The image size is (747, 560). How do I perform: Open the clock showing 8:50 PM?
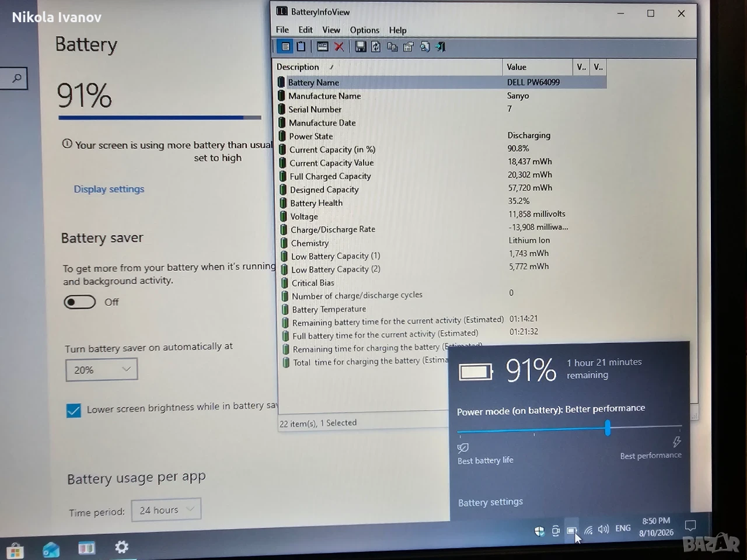(657, 527)
